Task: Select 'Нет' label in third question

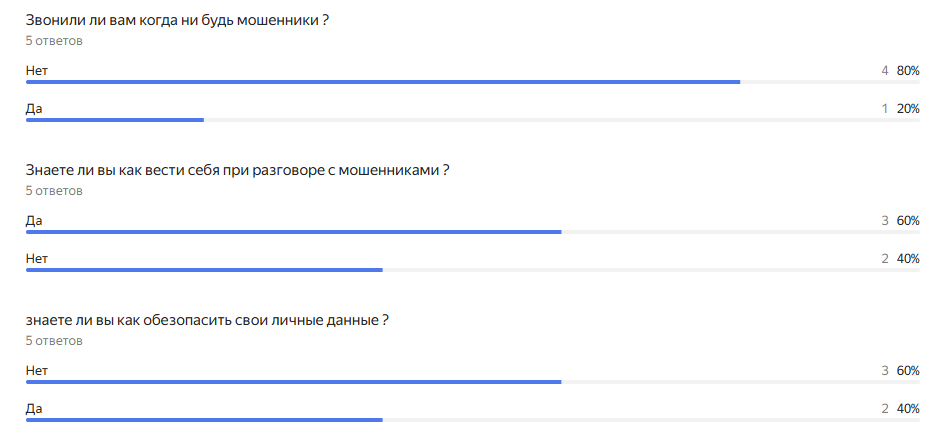Action: point(37,370)
